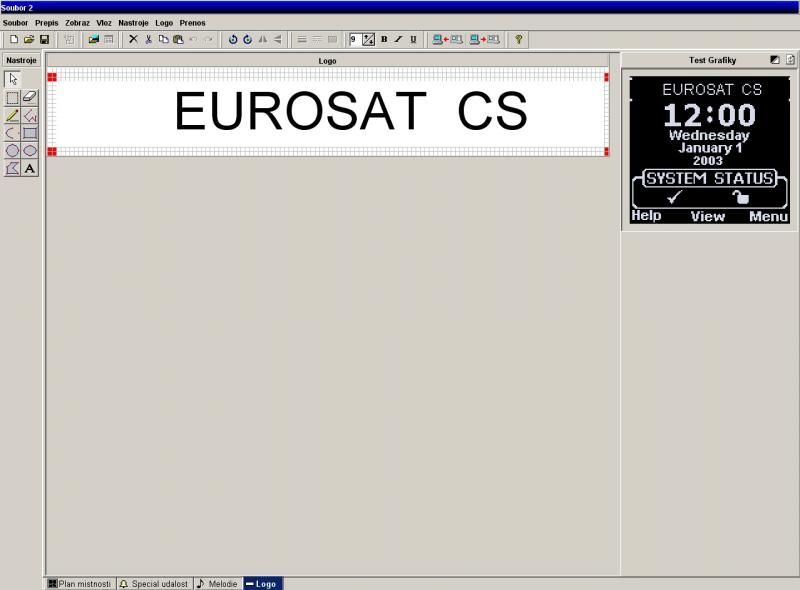
Task: Open the Prenos menu
Action: tap(192, 22)
